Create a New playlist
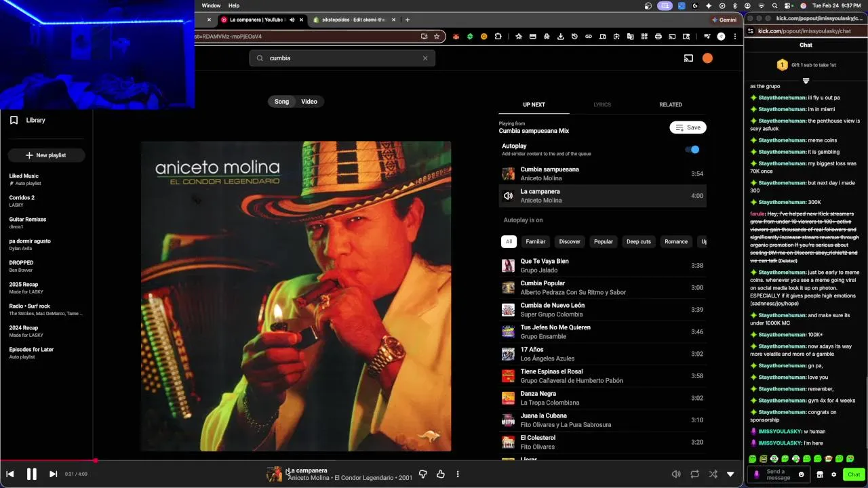Image resolution: width=868 pixels, height=488 pixels. (46, 155)
